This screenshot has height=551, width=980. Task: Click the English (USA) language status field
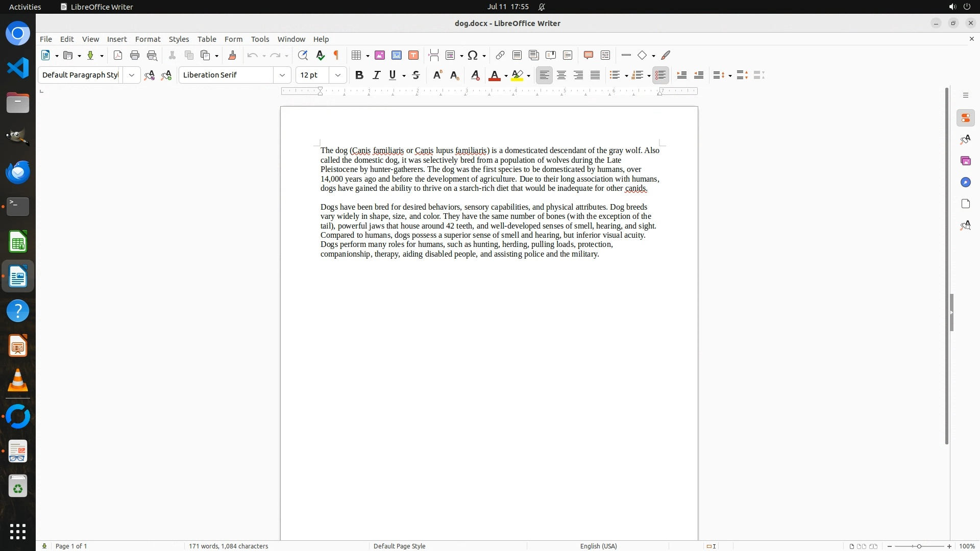pos(598,546)
